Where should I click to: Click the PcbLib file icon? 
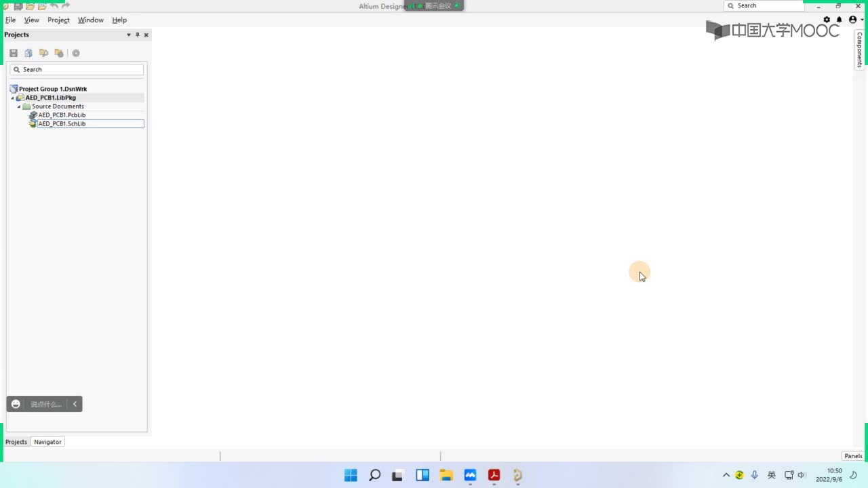pyautogui.click(x=33, y=115)
